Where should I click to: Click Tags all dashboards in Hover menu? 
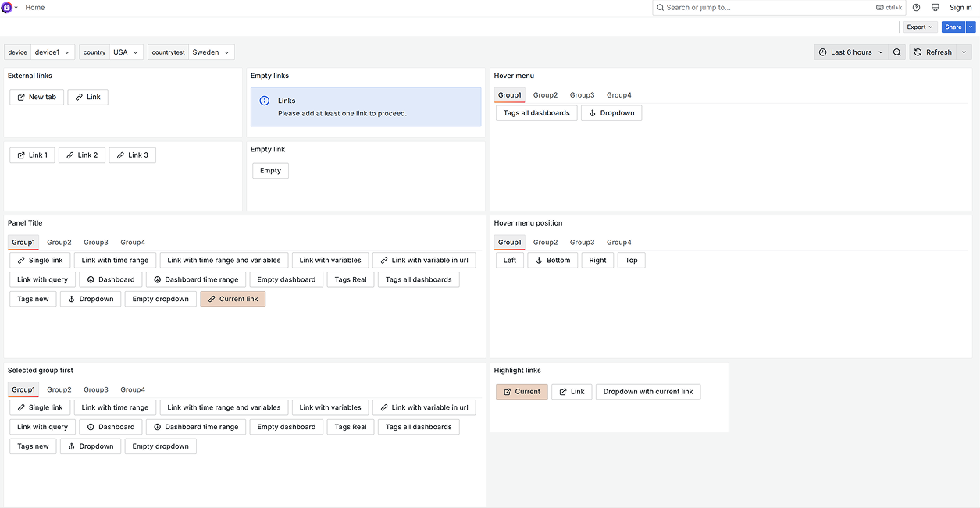point(536,113)
